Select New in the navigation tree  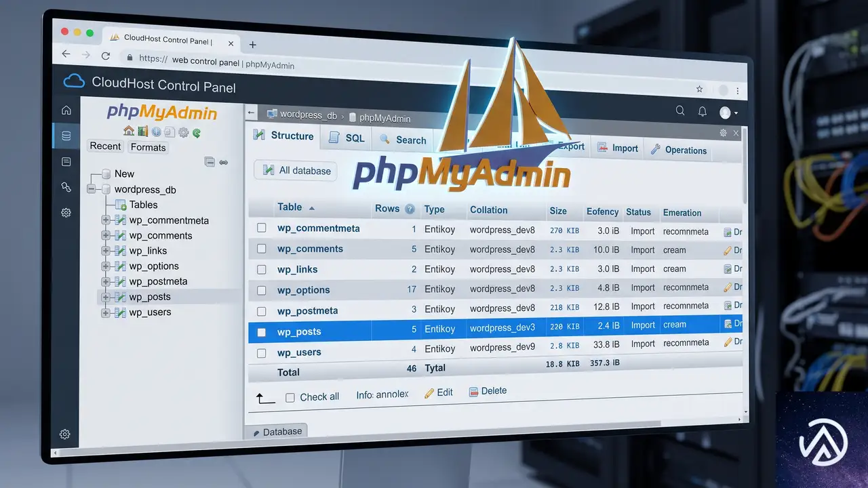pyautogui.click(x=124, y=174)
